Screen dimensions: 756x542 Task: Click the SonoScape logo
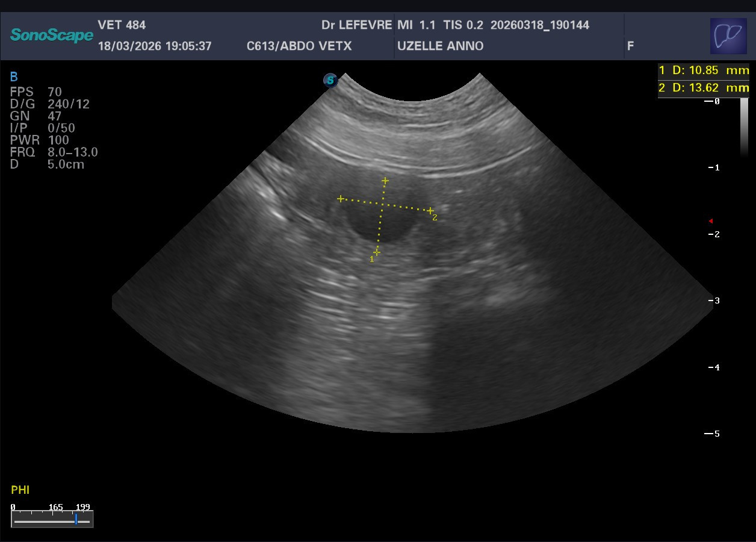(x=52, y=36)
